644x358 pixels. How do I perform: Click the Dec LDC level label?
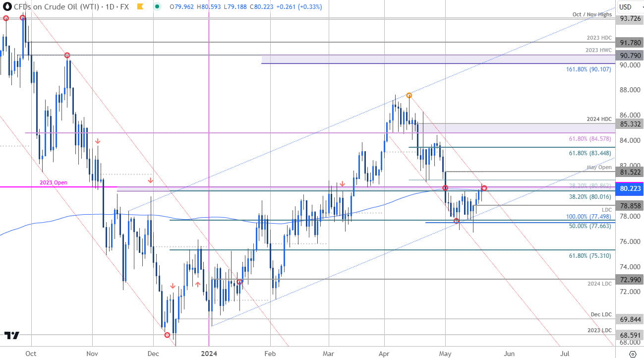(601, 314)
